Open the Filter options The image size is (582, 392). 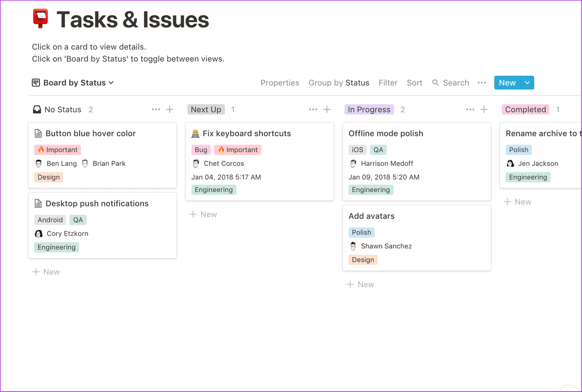(388, 83)
